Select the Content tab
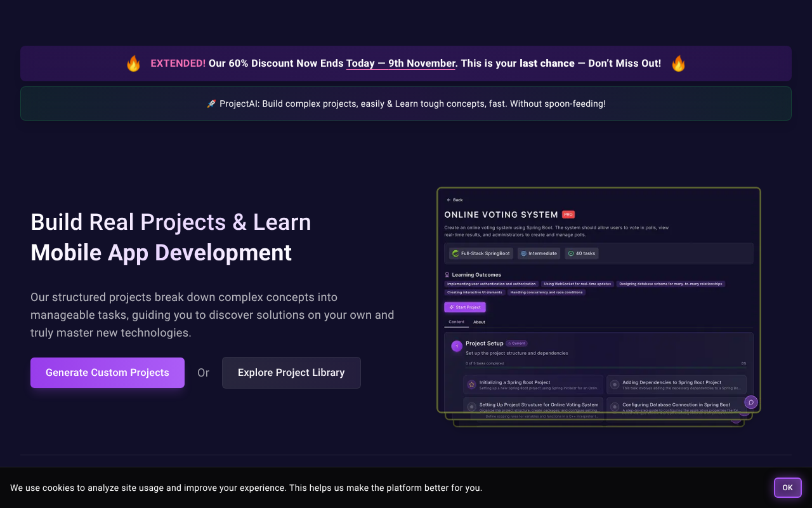The image size is (812, 508). pos(457,322)
